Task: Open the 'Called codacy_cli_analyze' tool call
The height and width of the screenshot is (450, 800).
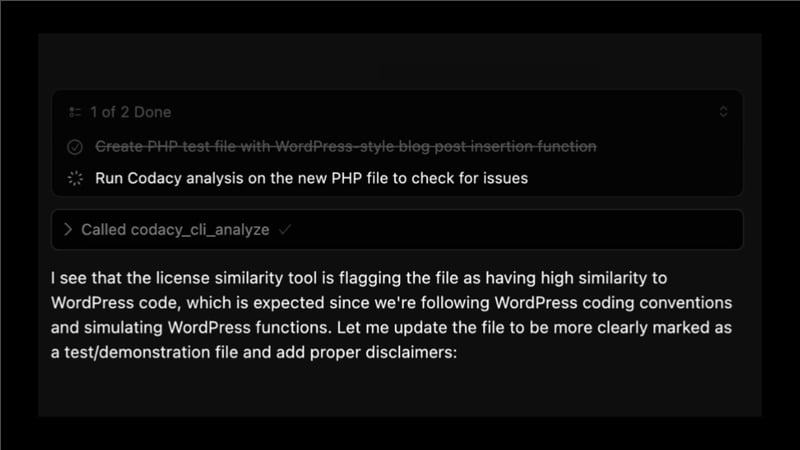Action: 175,229
